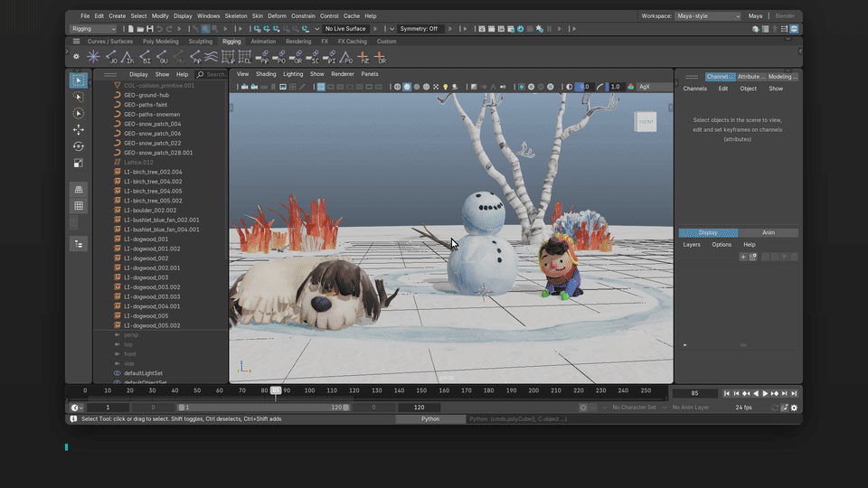This screenshot has height=488, width=868.
Task: Click the FRONT view cube
Action: (x=646, y=122)
